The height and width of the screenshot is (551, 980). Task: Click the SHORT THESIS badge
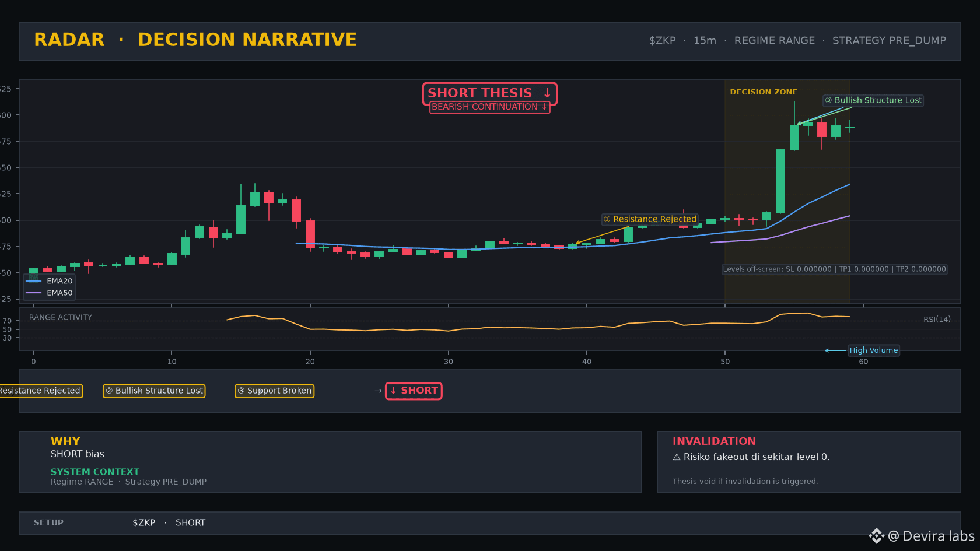click(489, 93)
